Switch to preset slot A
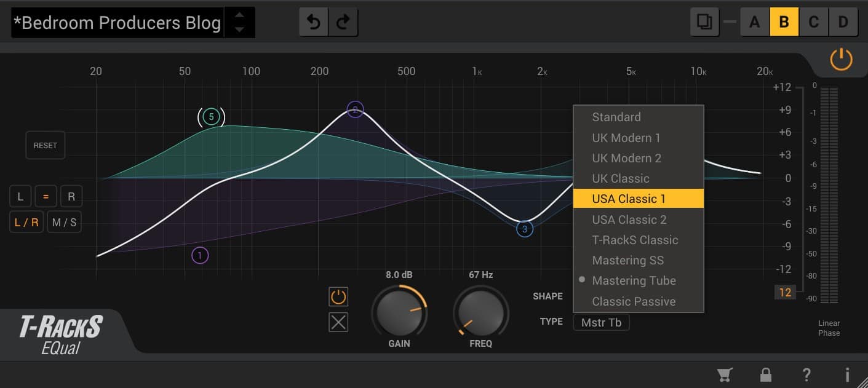Viewport: 868px width, 388px height. click(x=754, y=23)
